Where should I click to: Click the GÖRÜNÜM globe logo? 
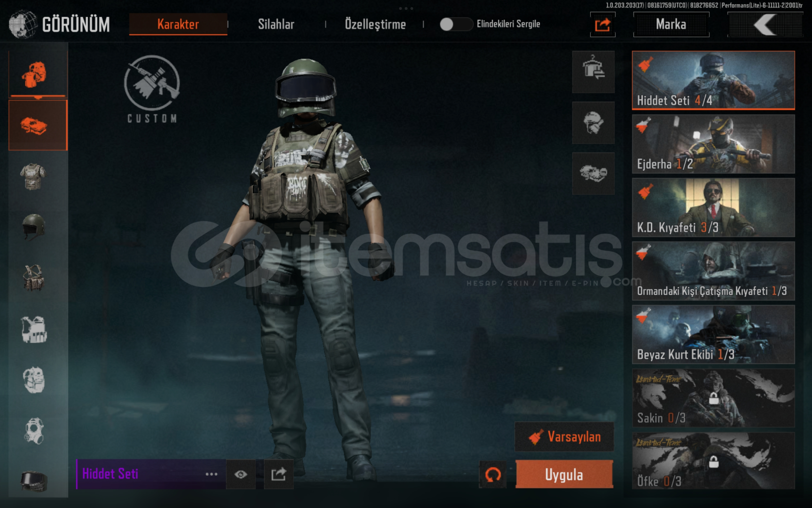click(x=23, y=24)
